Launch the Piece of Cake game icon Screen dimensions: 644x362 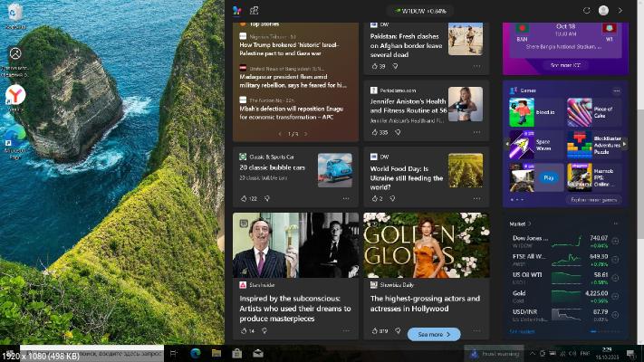point(580,112)
